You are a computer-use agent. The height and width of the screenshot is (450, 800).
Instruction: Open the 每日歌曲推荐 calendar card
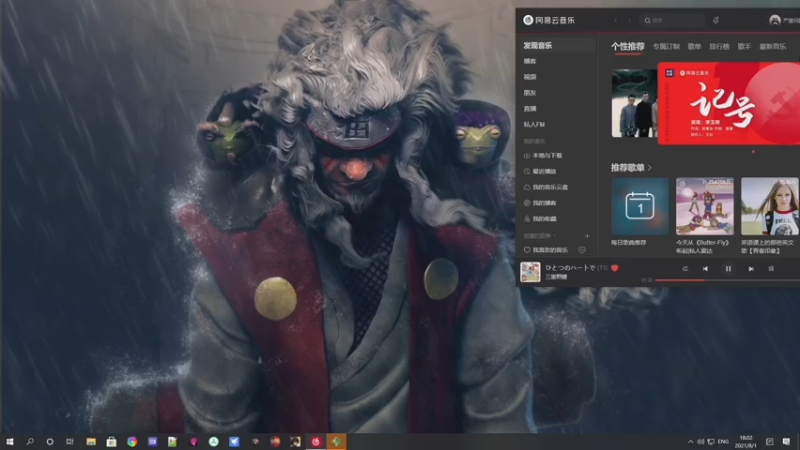click(640, 206)
